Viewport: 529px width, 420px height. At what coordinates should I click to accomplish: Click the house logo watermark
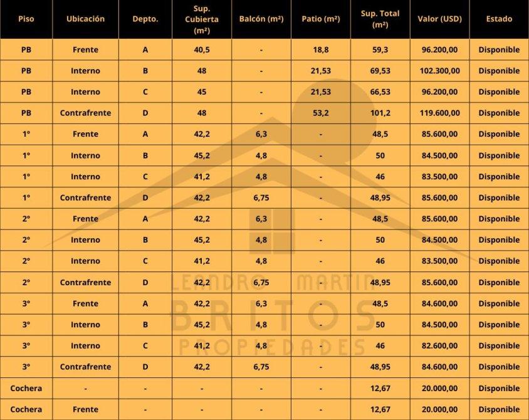[272, 229]
